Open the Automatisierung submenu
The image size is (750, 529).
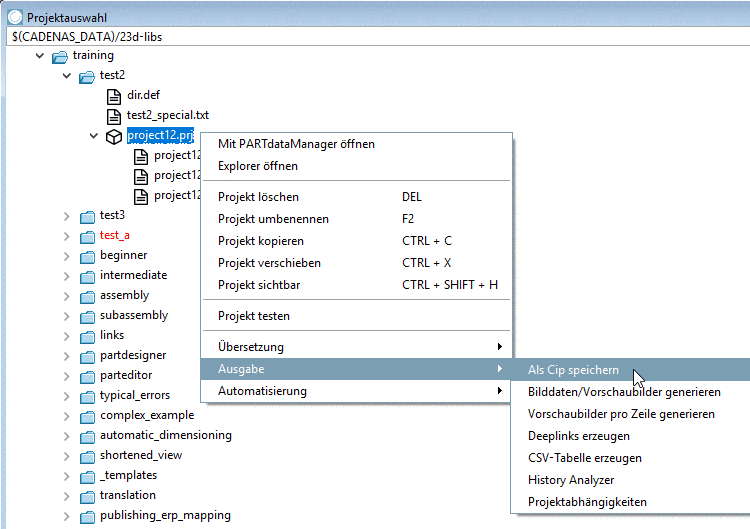(356, 391)
